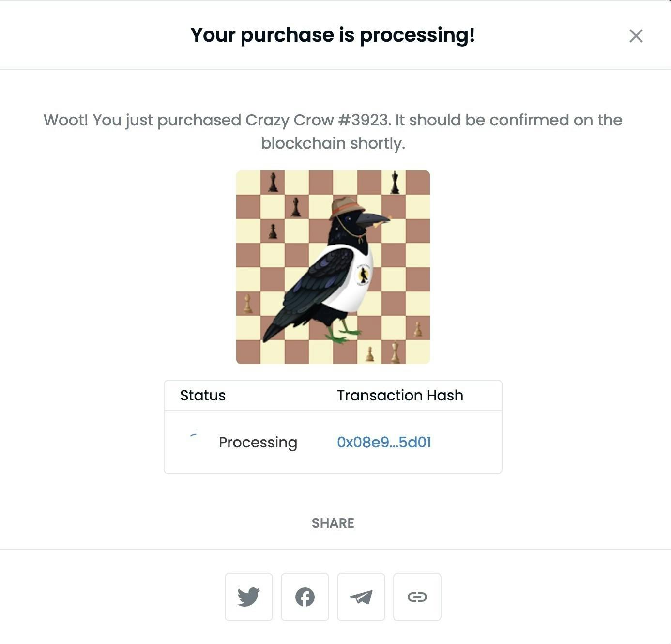View the Crazy Crow NFT image

click(x=333, y=267)
